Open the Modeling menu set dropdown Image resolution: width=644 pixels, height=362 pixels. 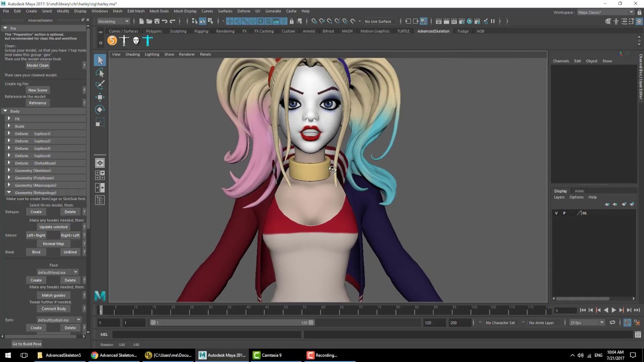(113, 21)
